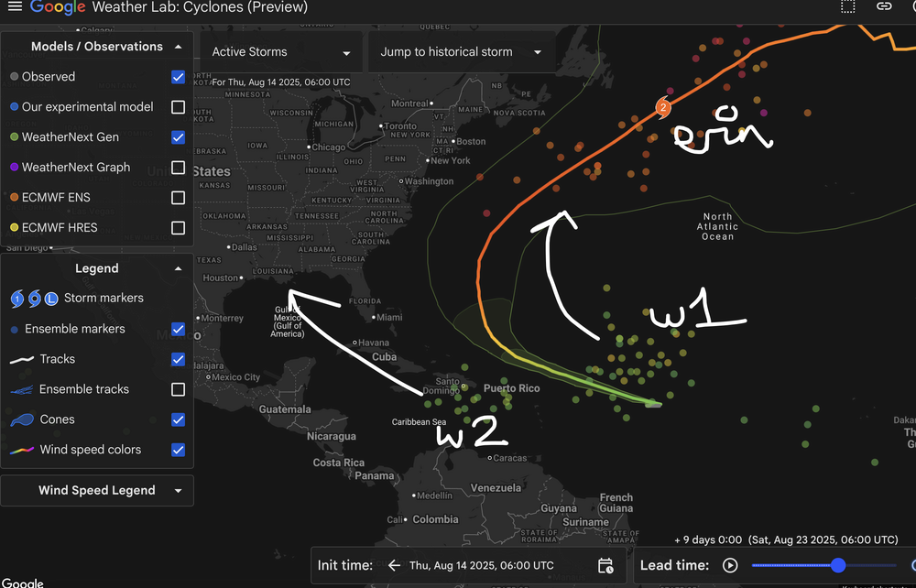This screenshot has width=916, height=588.
Task: Click the Google logo
Action: click(58, 7)
